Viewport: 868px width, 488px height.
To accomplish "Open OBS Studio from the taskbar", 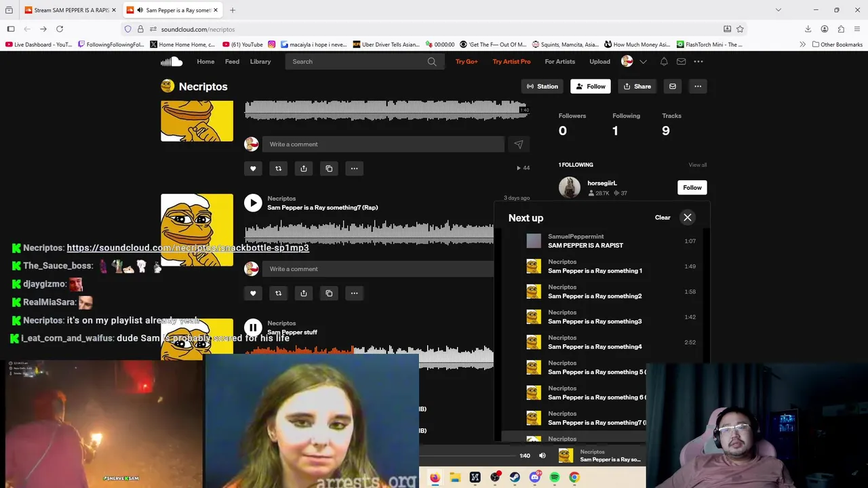I will [495, 477].
